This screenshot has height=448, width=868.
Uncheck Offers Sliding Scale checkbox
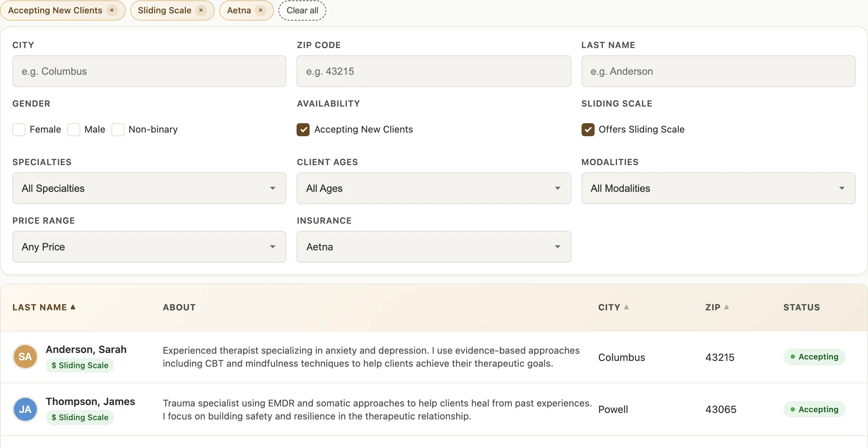(588, 129)
